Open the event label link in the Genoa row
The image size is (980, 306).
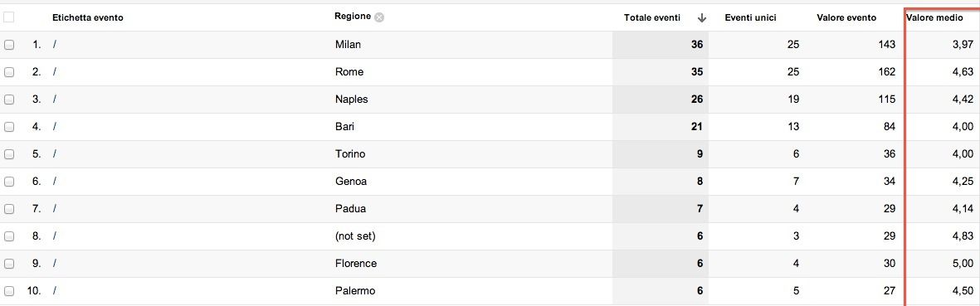click(x=55, y=182)
